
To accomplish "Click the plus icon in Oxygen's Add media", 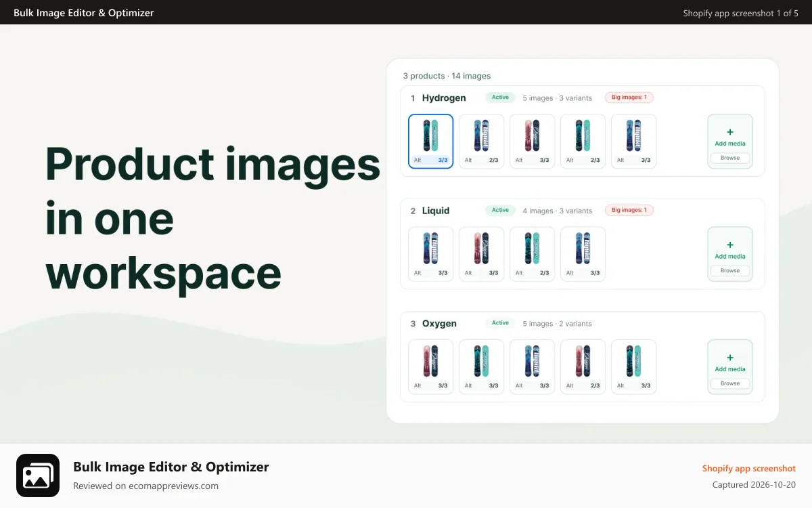I will (x=730, y=358).
